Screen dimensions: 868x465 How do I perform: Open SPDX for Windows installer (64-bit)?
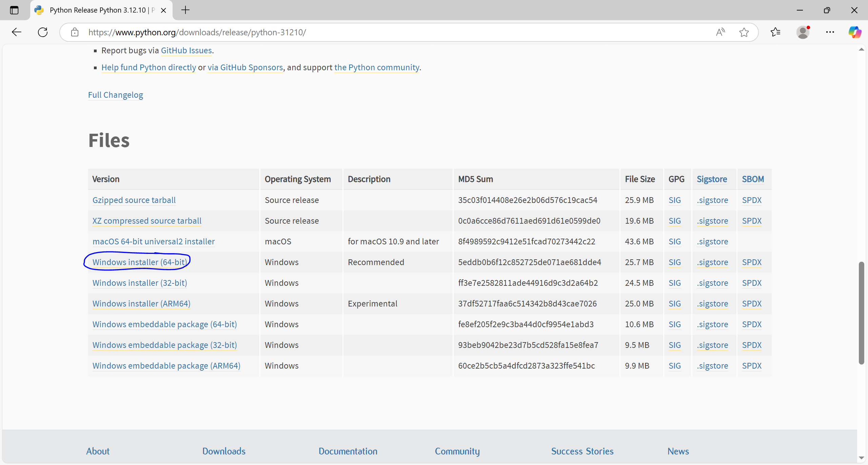(752, 262)
